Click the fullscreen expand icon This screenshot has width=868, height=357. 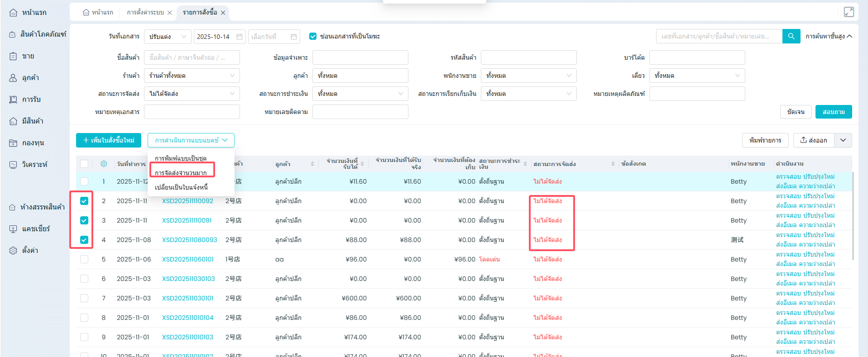849,12
